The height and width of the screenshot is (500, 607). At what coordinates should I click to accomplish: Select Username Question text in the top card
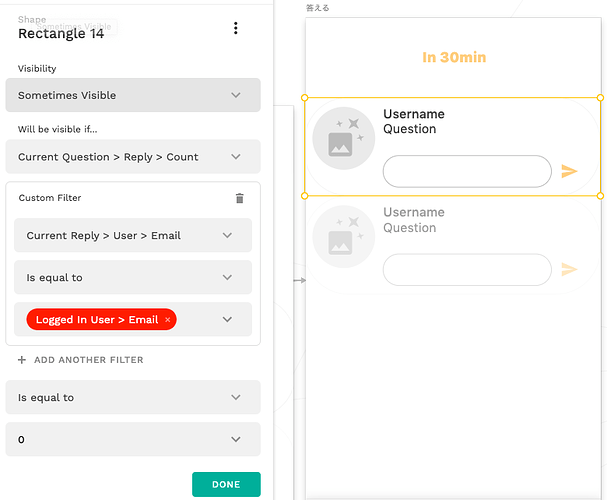pos(414,121)
